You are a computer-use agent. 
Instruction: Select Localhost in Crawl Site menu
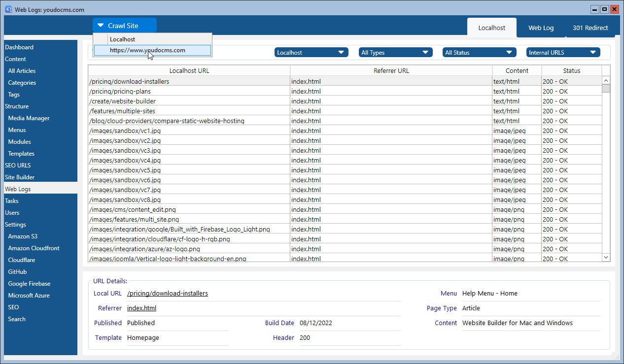(122, 39)
